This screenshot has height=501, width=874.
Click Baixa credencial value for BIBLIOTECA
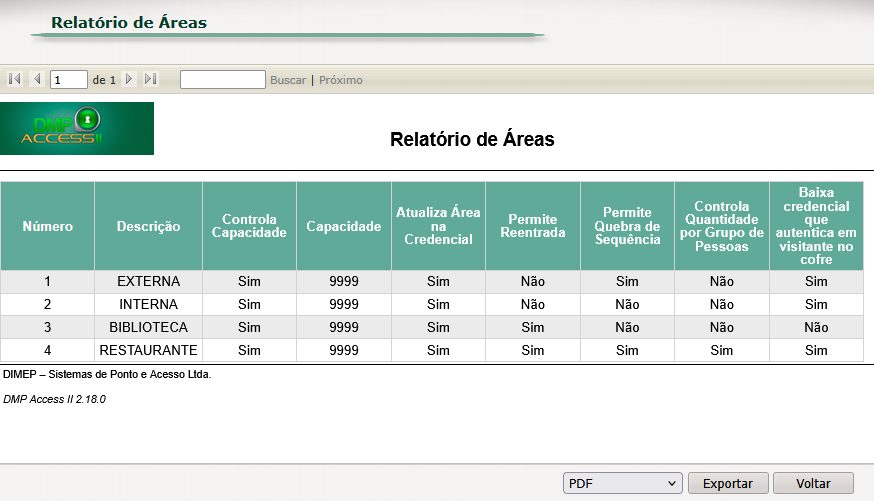pyautogui.click(x=816, y=327)
